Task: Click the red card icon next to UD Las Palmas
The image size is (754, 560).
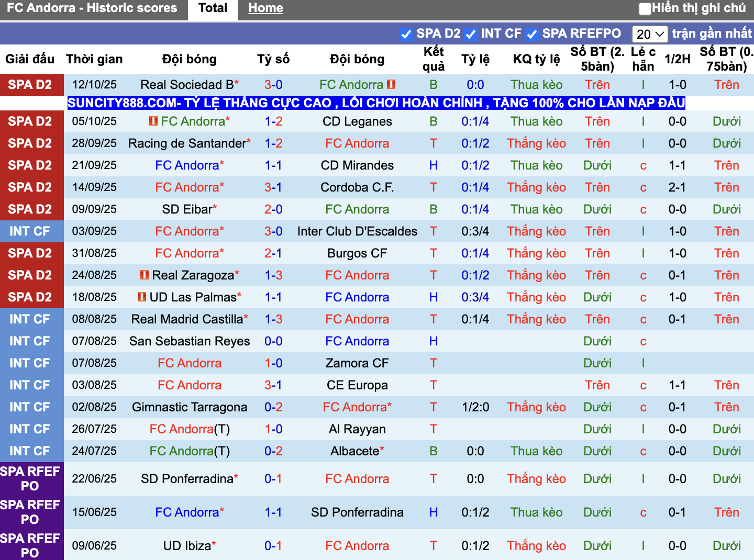Action: (142, 297)
